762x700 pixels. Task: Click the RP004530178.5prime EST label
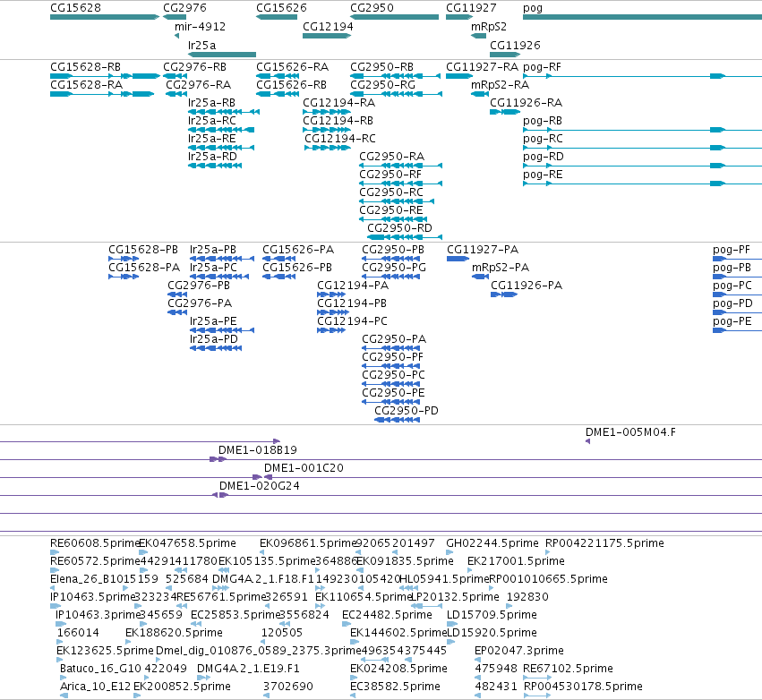point(583,687)
